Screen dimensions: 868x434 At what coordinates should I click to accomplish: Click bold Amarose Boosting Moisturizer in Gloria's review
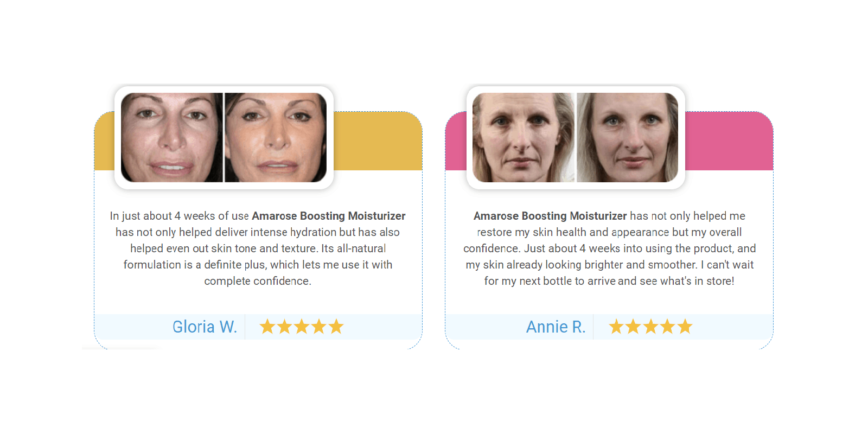[329, 216]
